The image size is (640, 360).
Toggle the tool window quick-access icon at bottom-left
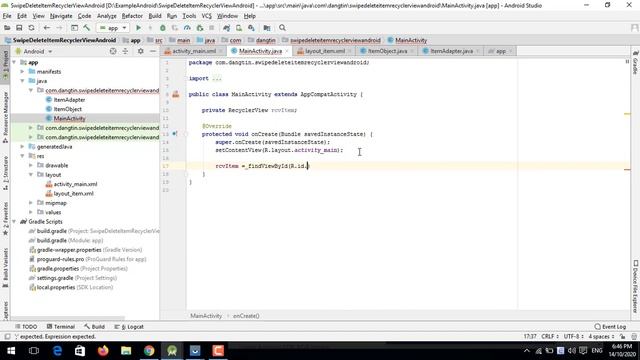tap(7, 337)
